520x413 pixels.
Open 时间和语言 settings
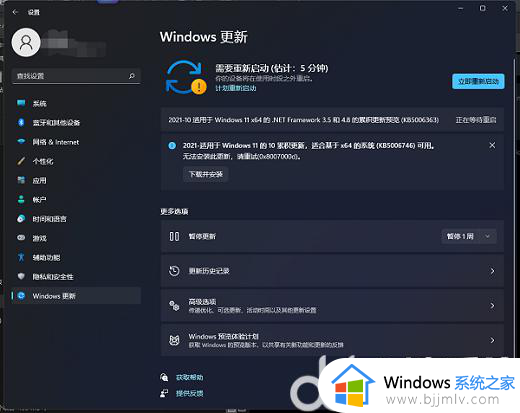point(76,219)
